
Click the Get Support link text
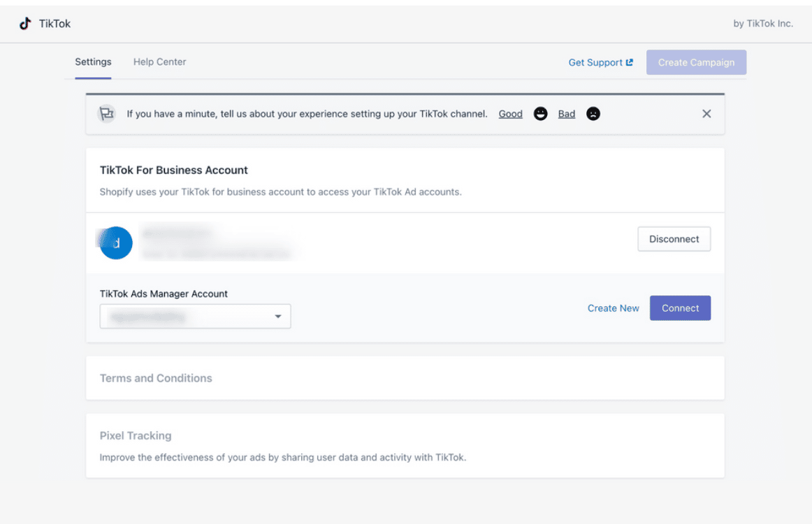(595, 62)
